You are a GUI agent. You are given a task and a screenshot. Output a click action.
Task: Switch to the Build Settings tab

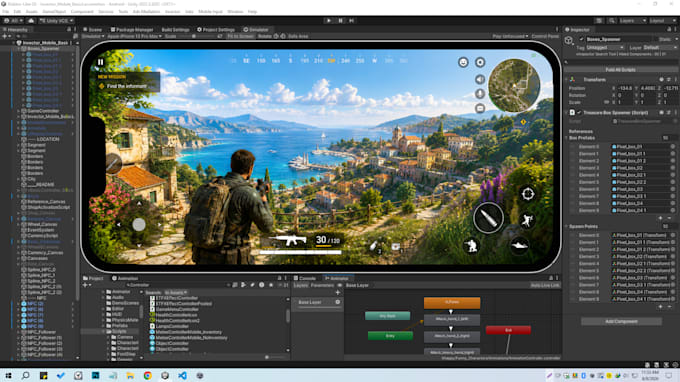point(175,29)
